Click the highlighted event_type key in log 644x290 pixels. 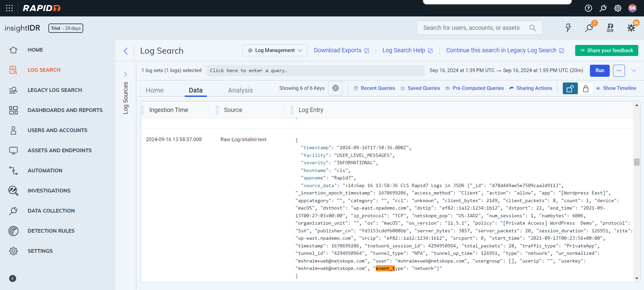[x=385, y=268]
